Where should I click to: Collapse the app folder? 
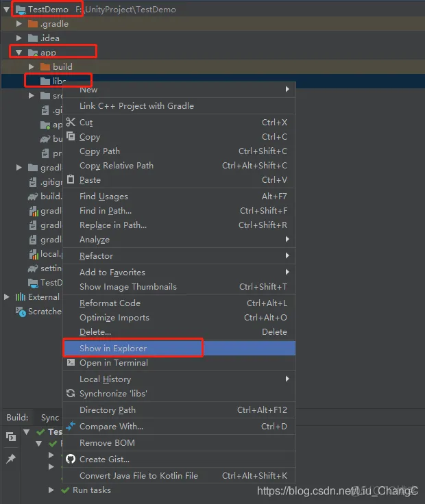(19, 53)
